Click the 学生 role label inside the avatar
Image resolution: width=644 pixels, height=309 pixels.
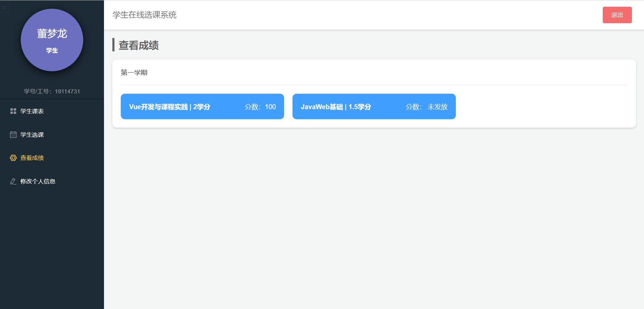(x=52, y=51)
